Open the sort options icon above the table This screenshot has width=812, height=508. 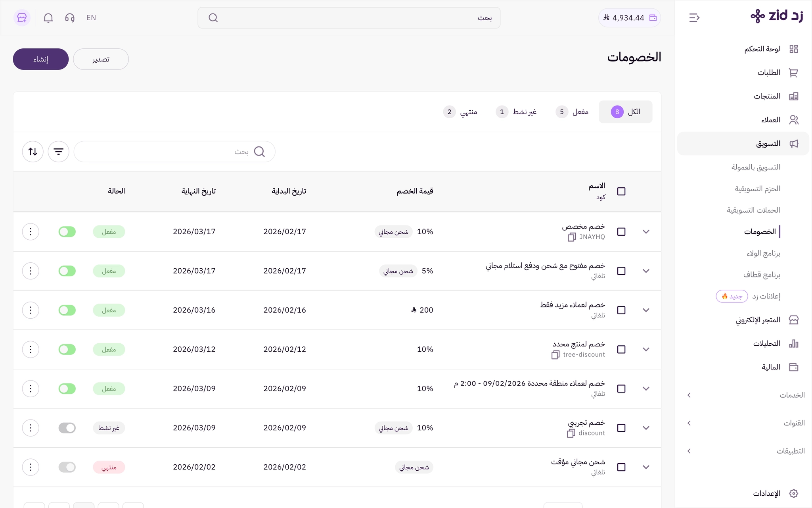click(33, 152)
